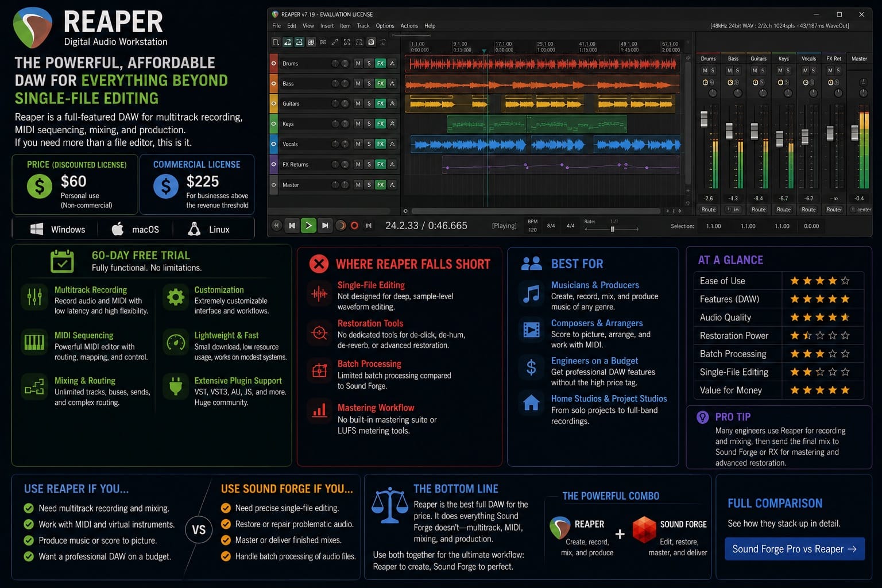Click the Apple macOS logo icon
Viewport: 882px width, 588px height.
tap(118, 229)
